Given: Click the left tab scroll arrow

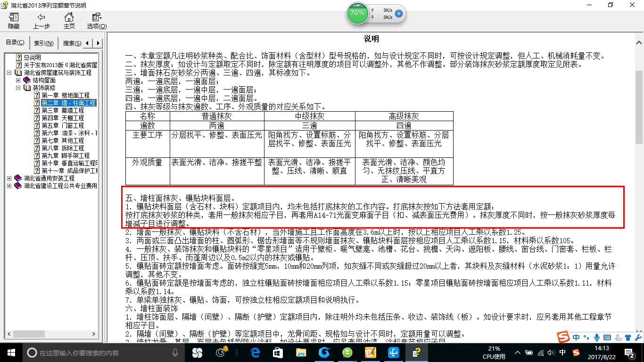Looking at the screenshot, I should [89, 43].
